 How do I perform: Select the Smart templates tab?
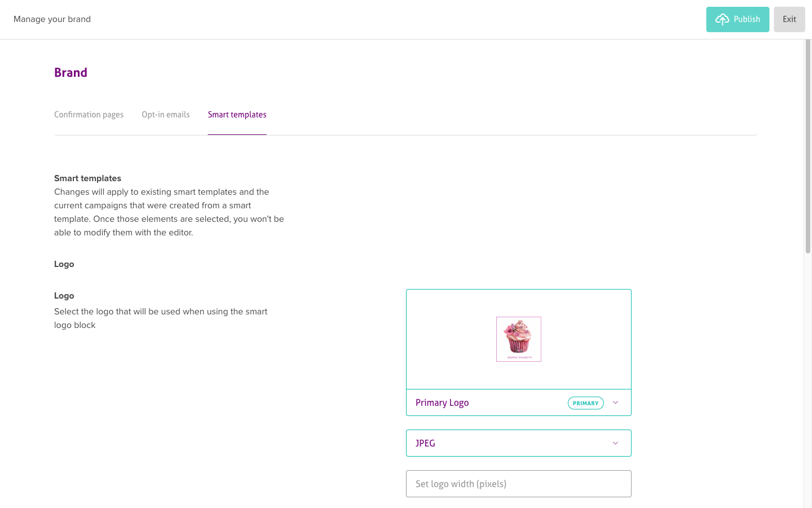237,115
